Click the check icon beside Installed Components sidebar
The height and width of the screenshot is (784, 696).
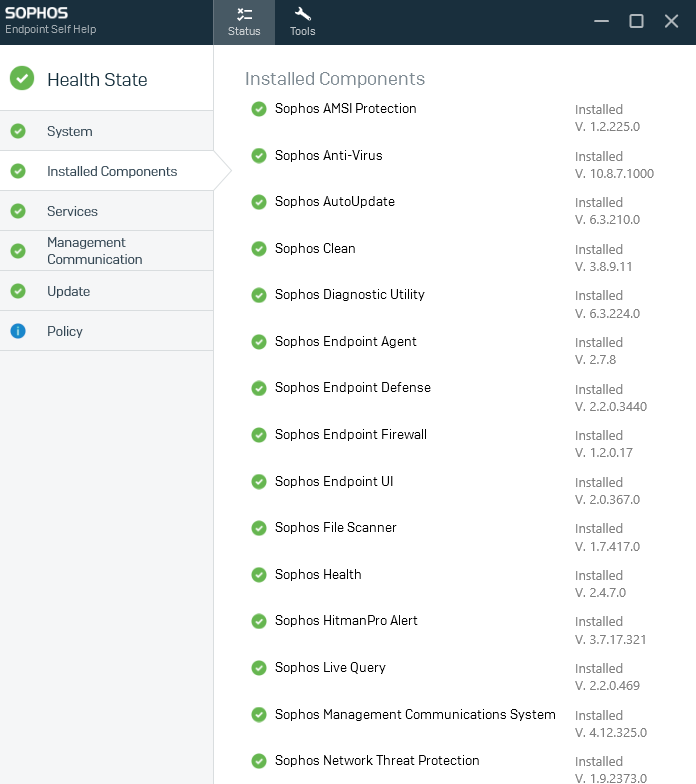[x=18, y=171]
